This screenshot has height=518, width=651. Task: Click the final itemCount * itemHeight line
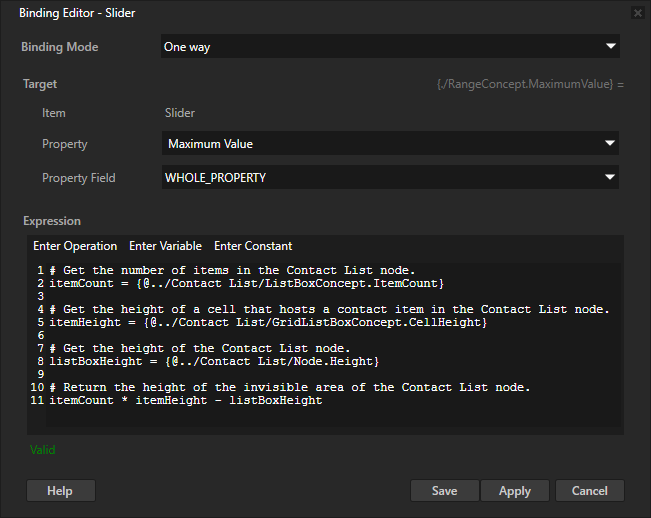178,400
